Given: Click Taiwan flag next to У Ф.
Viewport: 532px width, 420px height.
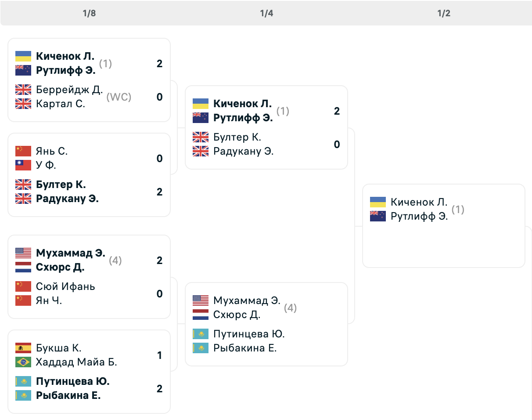Looking at the screenshot, I should [x=23, y=165].
